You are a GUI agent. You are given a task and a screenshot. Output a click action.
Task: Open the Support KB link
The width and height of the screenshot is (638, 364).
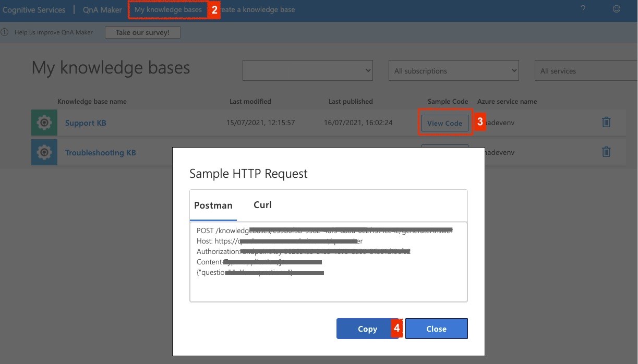point(86,123)
